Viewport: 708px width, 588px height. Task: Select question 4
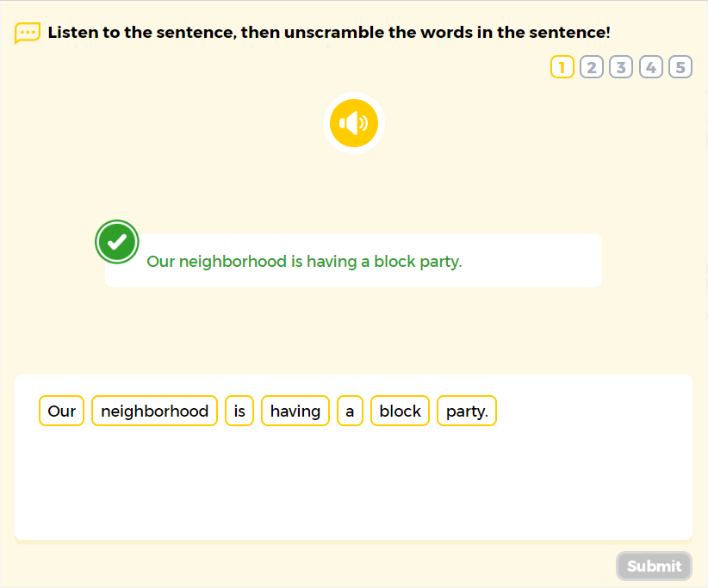click(x=651, y=66)
